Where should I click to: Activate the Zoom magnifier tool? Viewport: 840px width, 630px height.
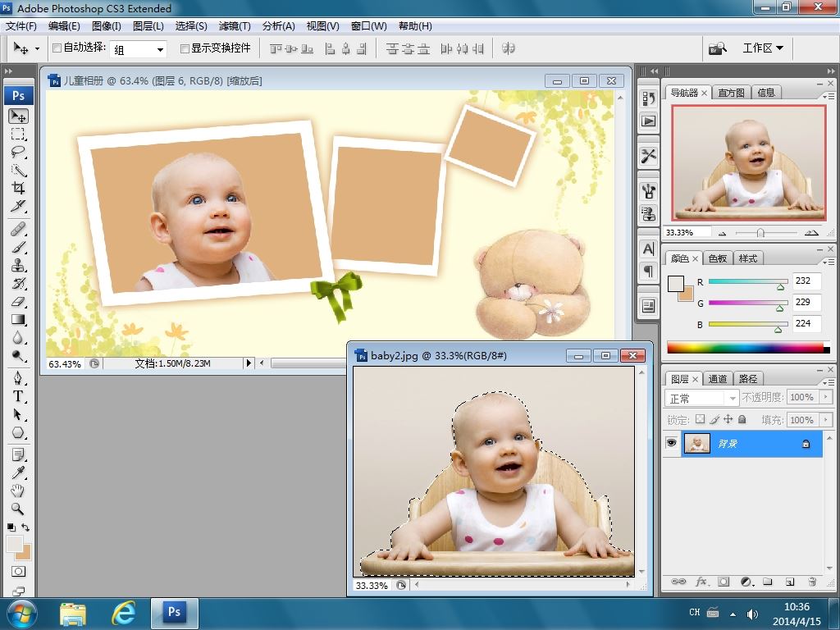click(x=18, y=509)
